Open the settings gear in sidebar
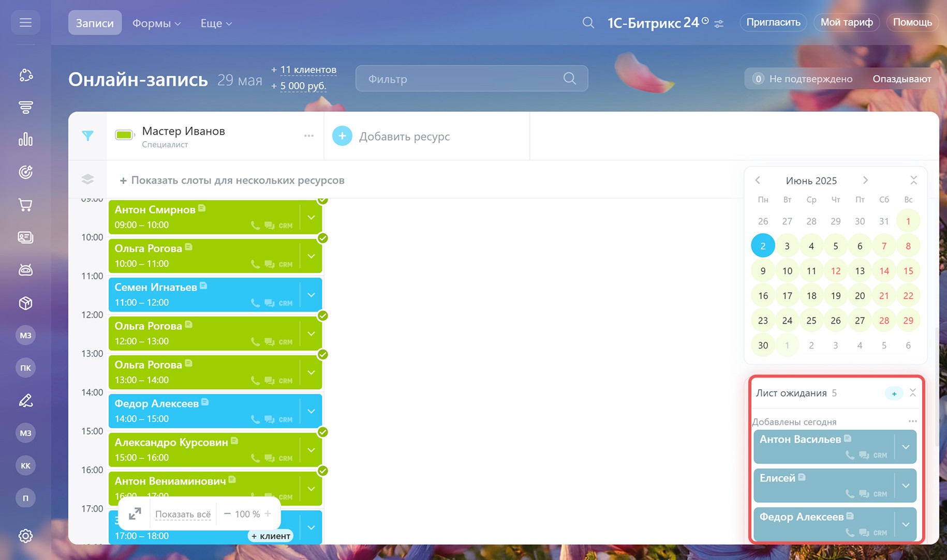 click(26, 536)
